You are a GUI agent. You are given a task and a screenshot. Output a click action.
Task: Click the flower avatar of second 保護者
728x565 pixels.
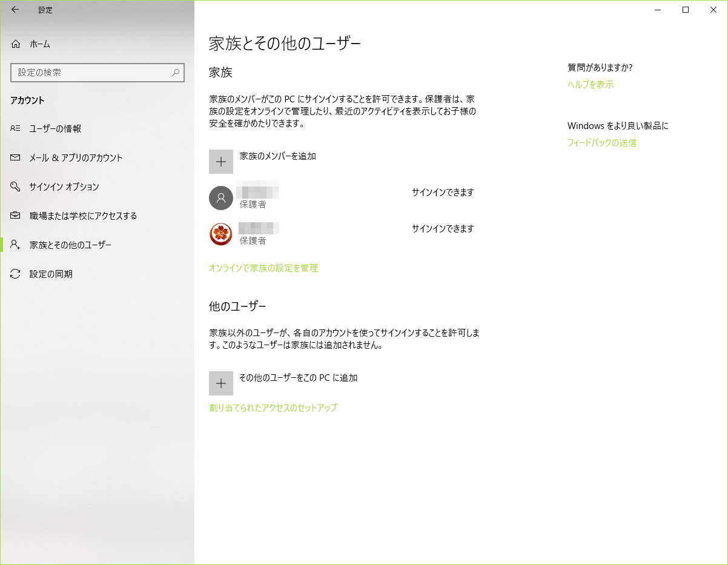coord(221,234)
